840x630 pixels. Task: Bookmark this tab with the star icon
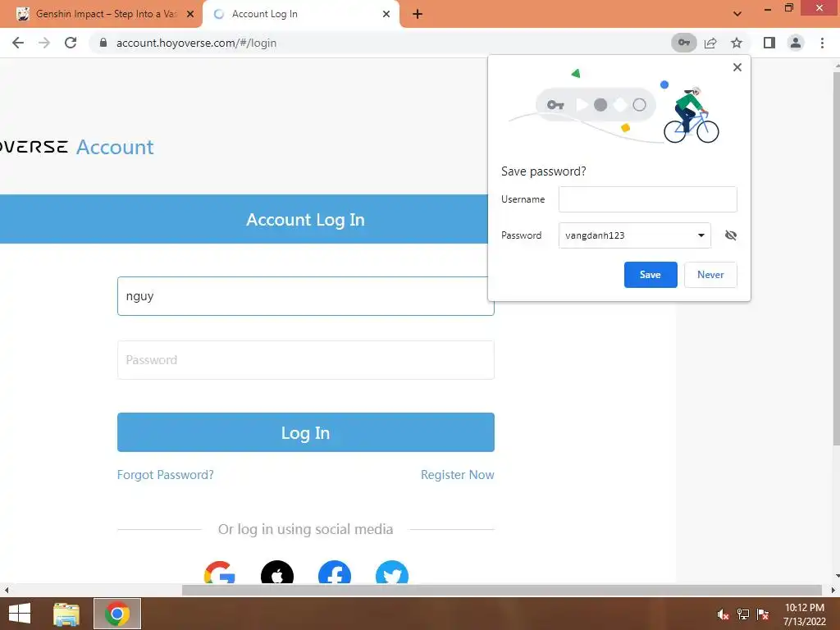click(x=737, y=43)
